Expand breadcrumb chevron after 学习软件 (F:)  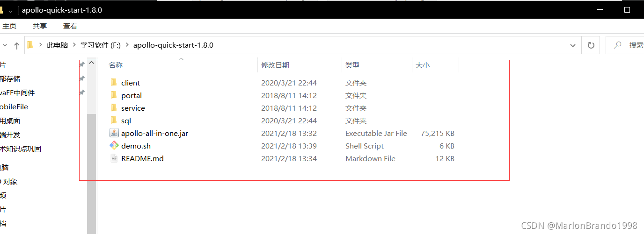click(x=127, y=45)
